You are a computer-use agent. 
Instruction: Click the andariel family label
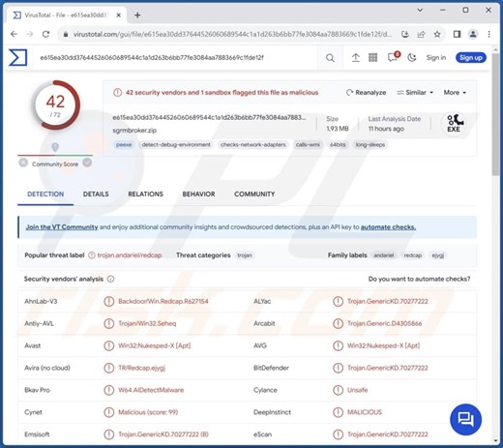[x=384, y=255]
